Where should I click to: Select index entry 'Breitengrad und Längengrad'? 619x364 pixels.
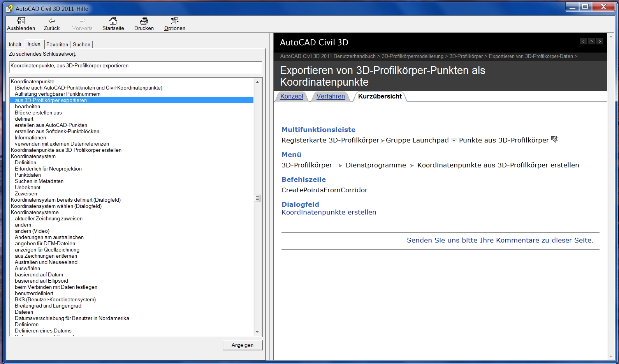tap(48, 306)
